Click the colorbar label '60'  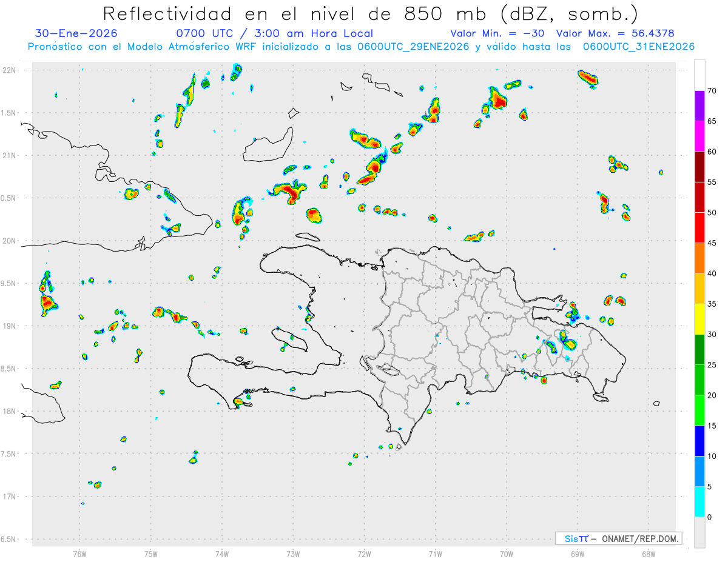(x=712, y=152)
